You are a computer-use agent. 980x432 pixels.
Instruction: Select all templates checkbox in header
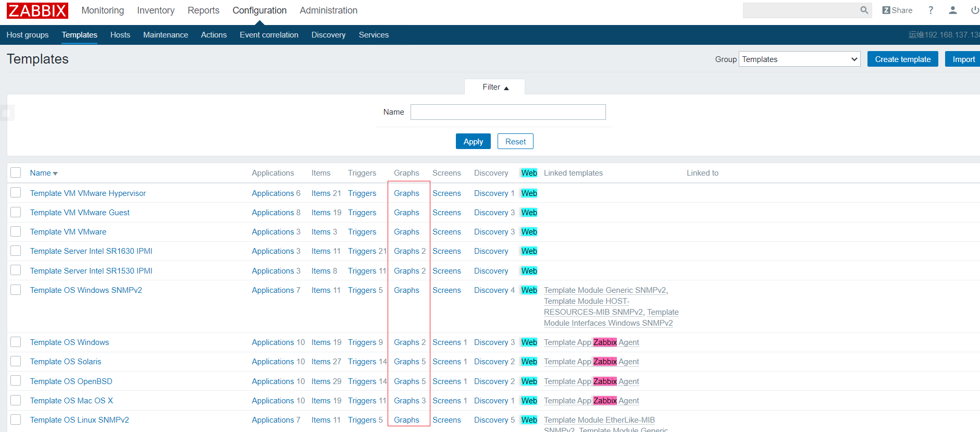[x=16, y=172]
